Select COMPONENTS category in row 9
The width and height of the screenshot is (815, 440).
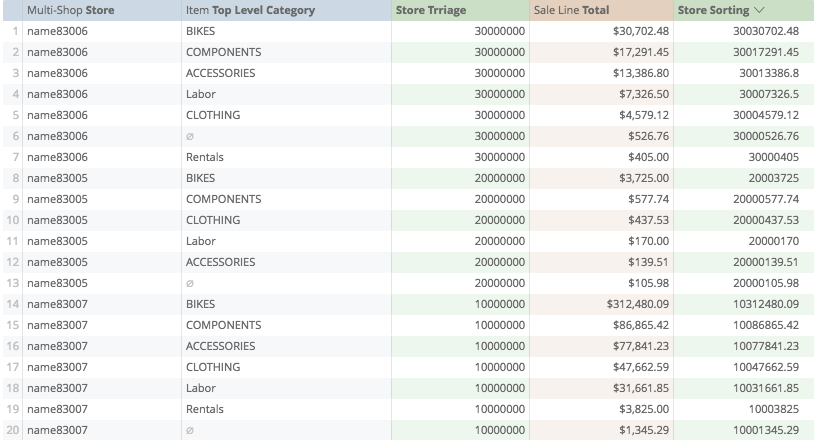pos(224,199)
